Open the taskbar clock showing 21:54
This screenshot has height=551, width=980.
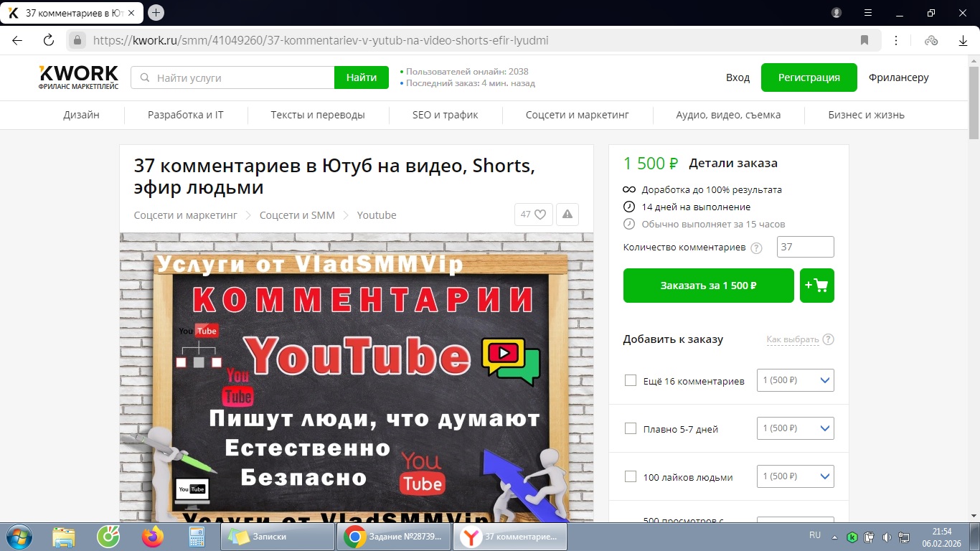pyautogui.click(x=941, y=537)
